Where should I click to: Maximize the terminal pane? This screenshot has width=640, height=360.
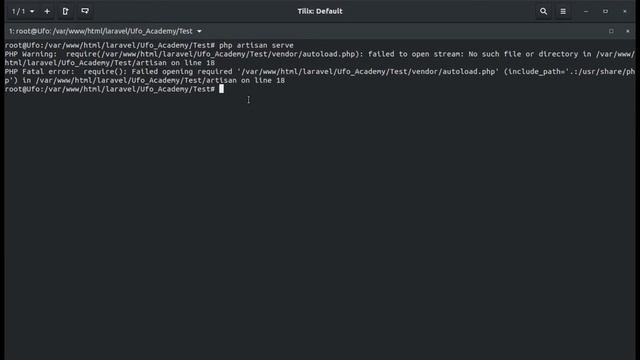(611, 31)
